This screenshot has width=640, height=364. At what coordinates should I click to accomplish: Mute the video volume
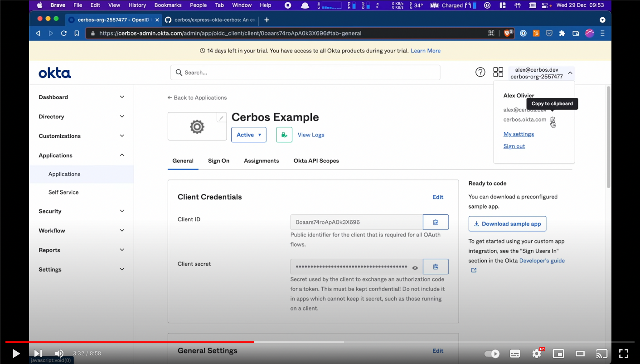(59, 354)
